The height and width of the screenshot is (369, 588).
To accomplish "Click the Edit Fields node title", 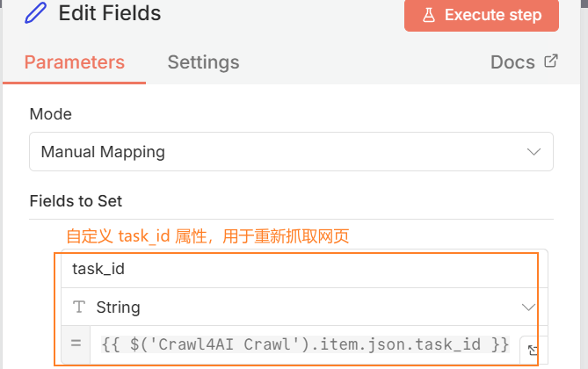I will tap(110, 14).
